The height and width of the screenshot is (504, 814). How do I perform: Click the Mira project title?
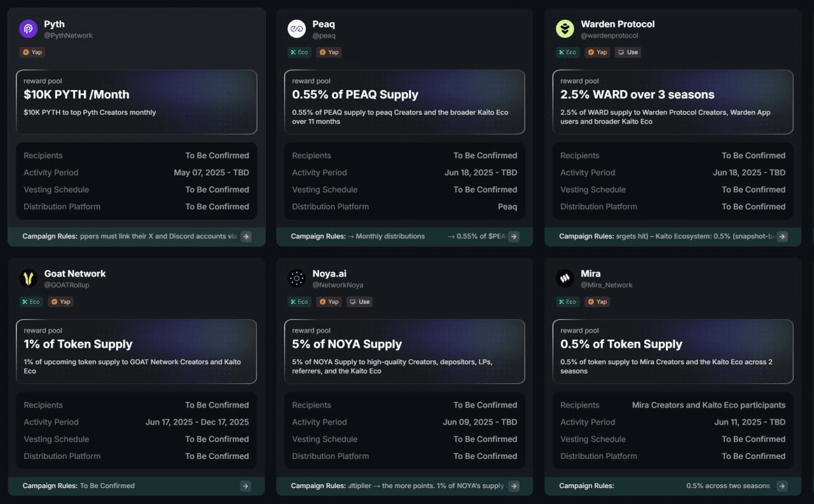591,274
